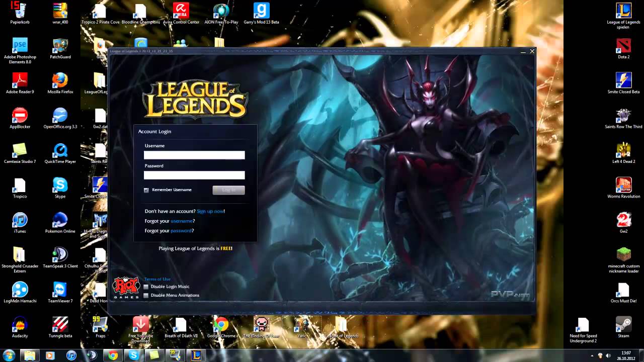Image resolution: width=644 pixels, height=362 pixels.
Task: Follow the Sign up now link
Action: [x=210, y=211]
